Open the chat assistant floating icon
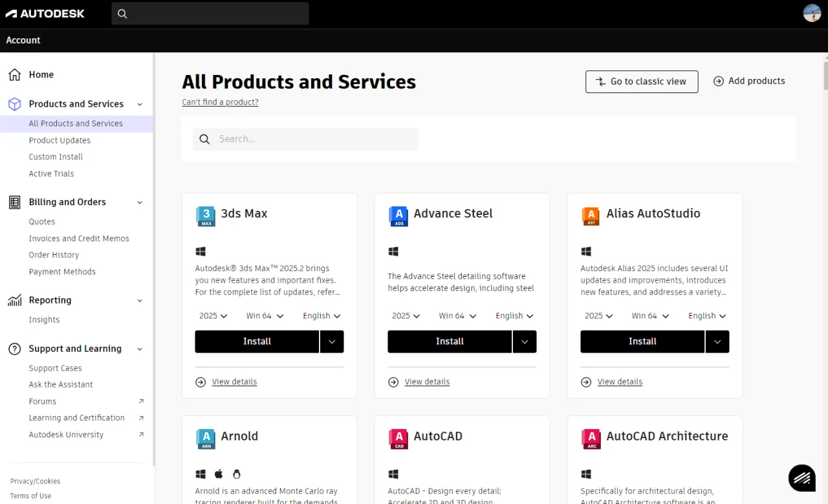 point(802,478)
